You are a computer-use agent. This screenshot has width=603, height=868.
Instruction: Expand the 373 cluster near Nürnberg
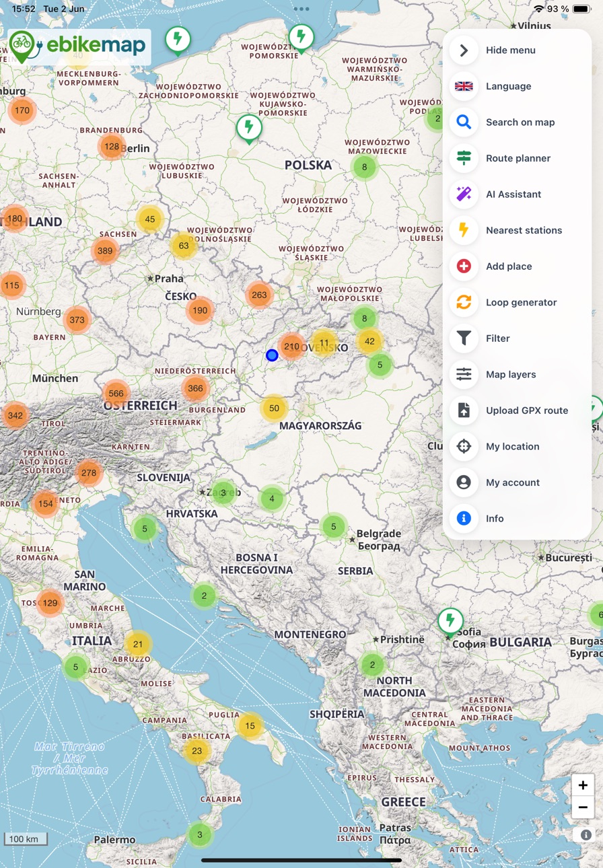tap(77, 320)
